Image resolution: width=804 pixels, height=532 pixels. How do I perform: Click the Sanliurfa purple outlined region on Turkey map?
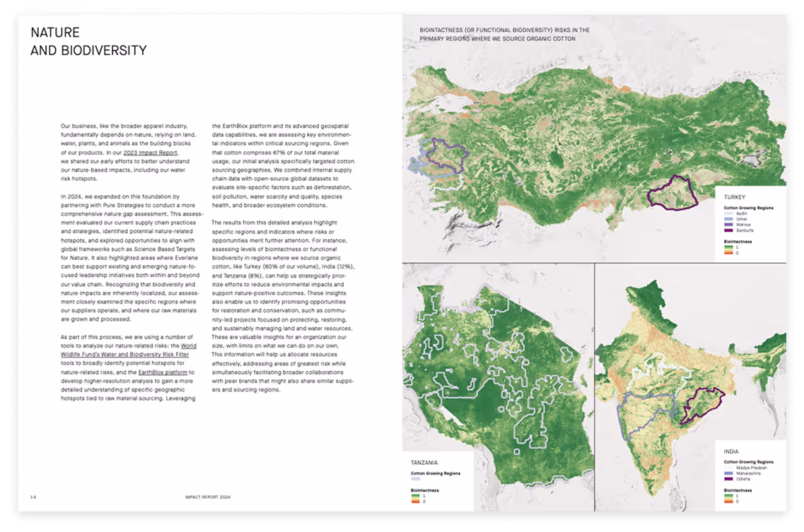(672, 194)
